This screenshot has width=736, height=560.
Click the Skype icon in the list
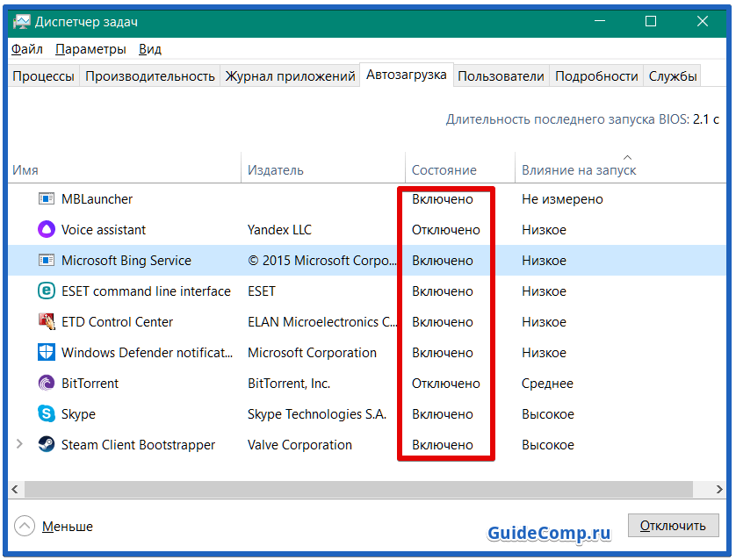pyautogui.click(x=47, y=414)
